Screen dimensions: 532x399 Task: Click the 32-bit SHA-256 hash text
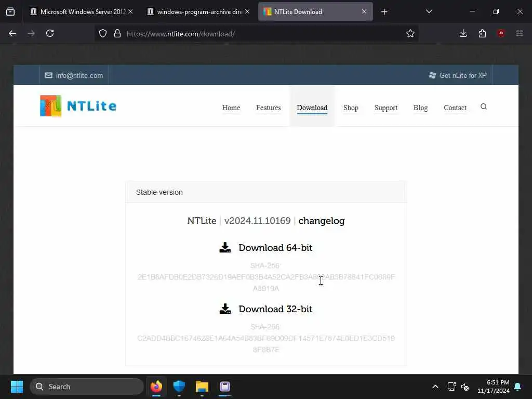pos(266,344)
